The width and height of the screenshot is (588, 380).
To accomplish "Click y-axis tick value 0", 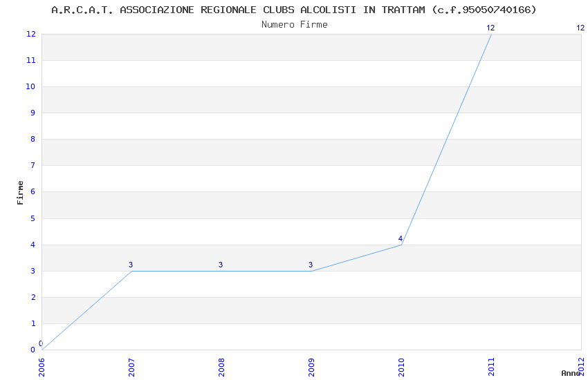I will pyautogui.click(x=33, y=350).
